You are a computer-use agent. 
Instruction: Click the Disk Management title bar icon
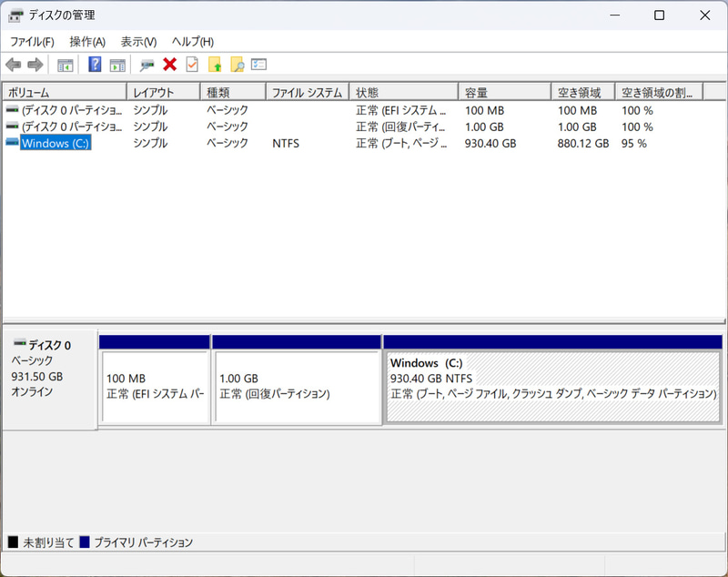click(x=15, y=15)
